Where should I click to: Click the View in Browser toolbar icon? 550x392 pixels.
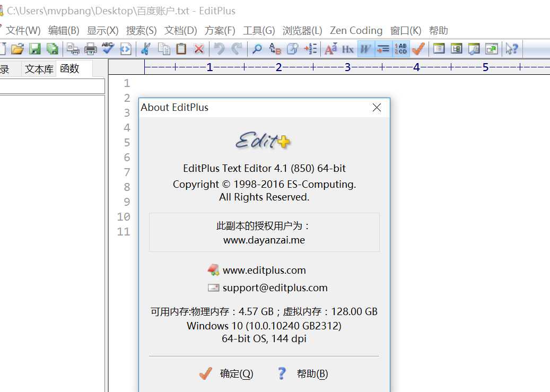point(126,49)
